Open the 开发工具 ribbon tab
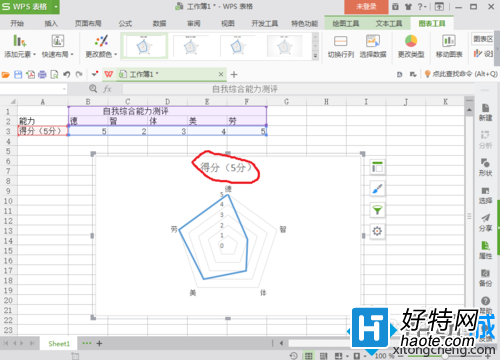The width and height of the screenshot is (500, 360). [x=265, y=23]
